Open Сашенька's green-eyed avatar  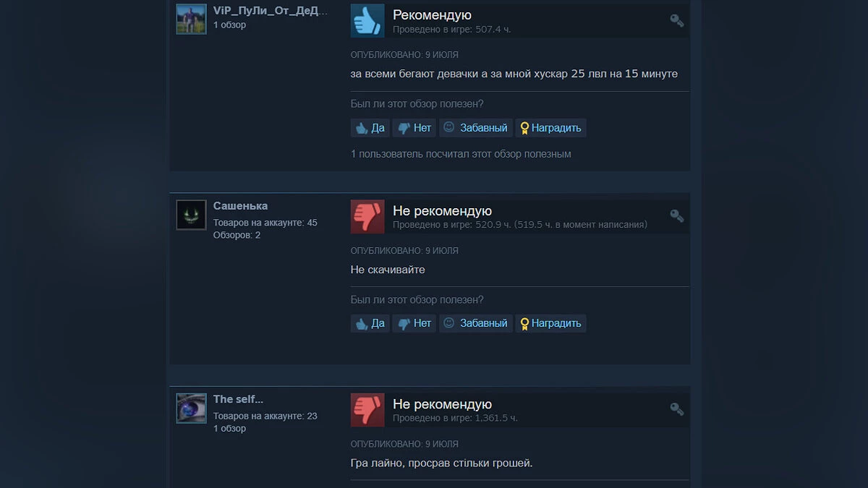point(192,215)
